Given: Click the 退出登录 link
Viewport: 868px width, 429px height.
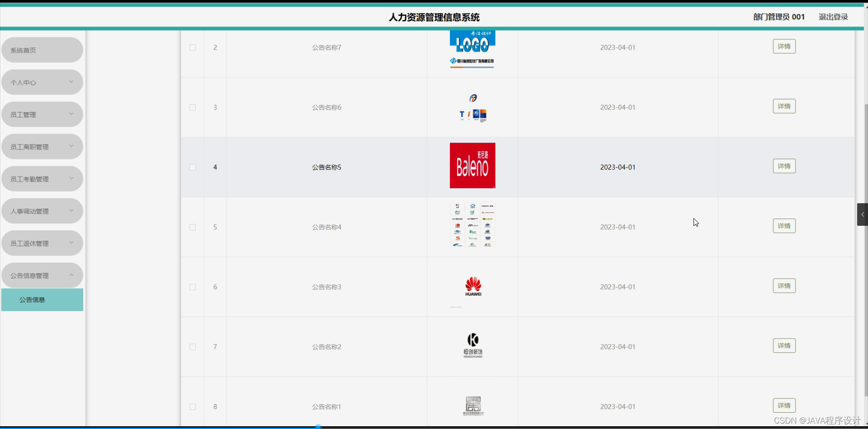Looking at the screenshot, I should click(x=833, y=17).
